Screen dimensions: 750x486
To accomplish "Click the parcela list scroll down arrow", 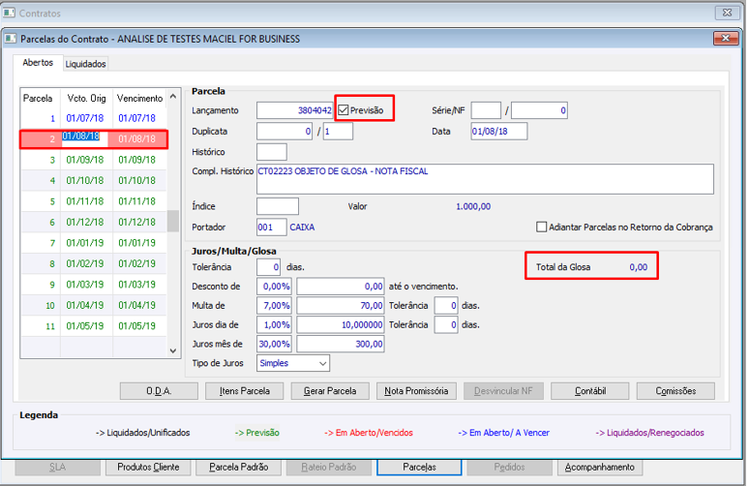I will coord(173,351).
